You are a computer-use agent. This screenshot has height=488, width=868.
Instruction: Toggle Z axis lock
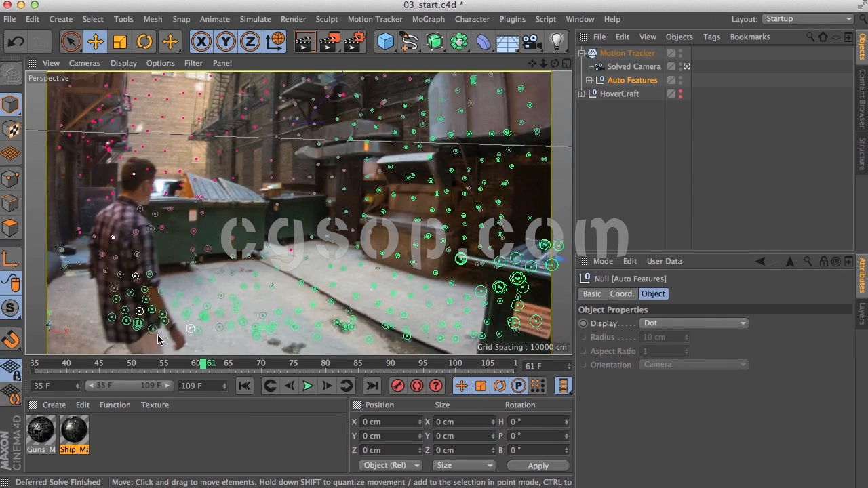pos(250,42)
